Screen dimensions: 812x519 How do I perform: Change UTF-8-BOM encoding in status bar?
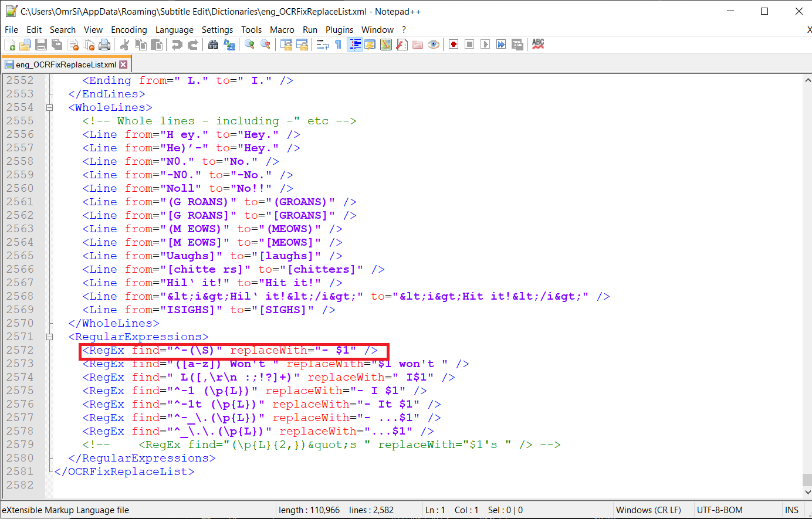coord(720,510)
